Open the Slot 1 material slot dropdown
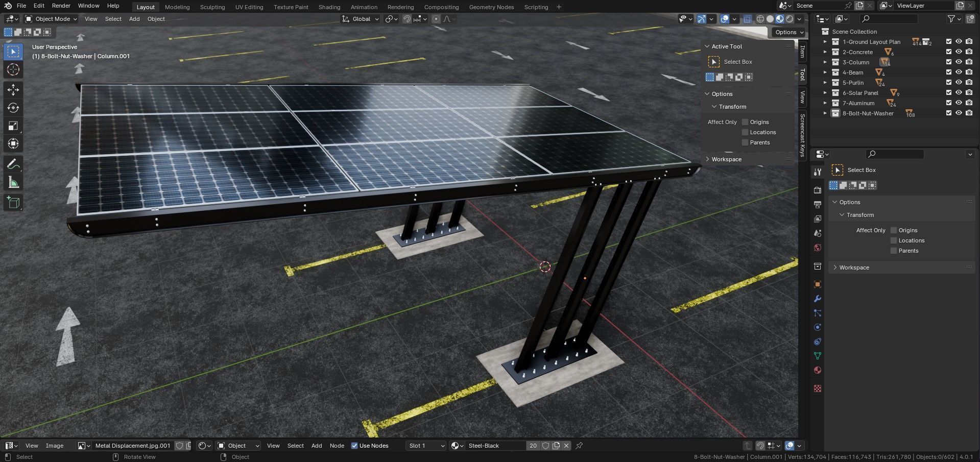This screenshot has width=980, height=462. tap(426, 446)
